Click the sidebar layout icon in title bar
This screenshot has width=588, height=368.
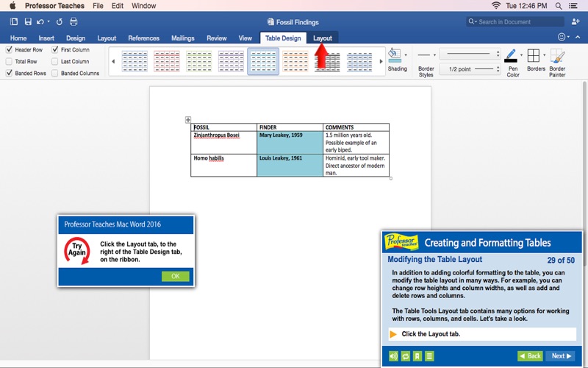[14, 22]
